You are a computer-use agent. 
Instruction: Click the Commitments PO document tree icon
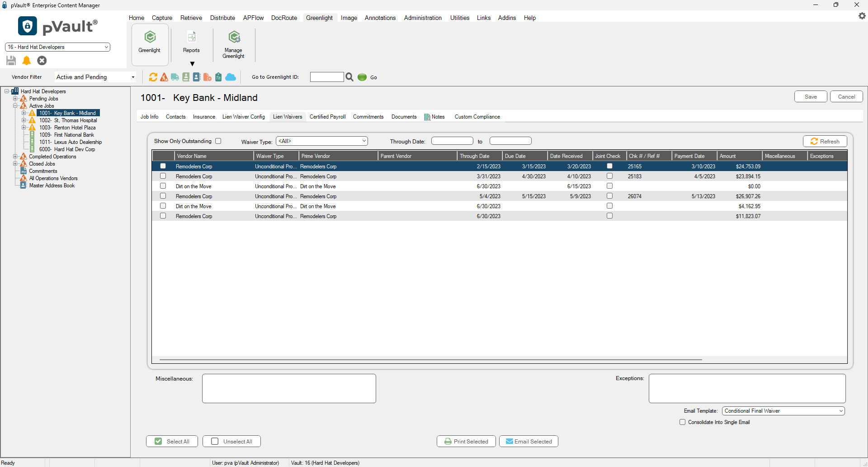point(24,171)
